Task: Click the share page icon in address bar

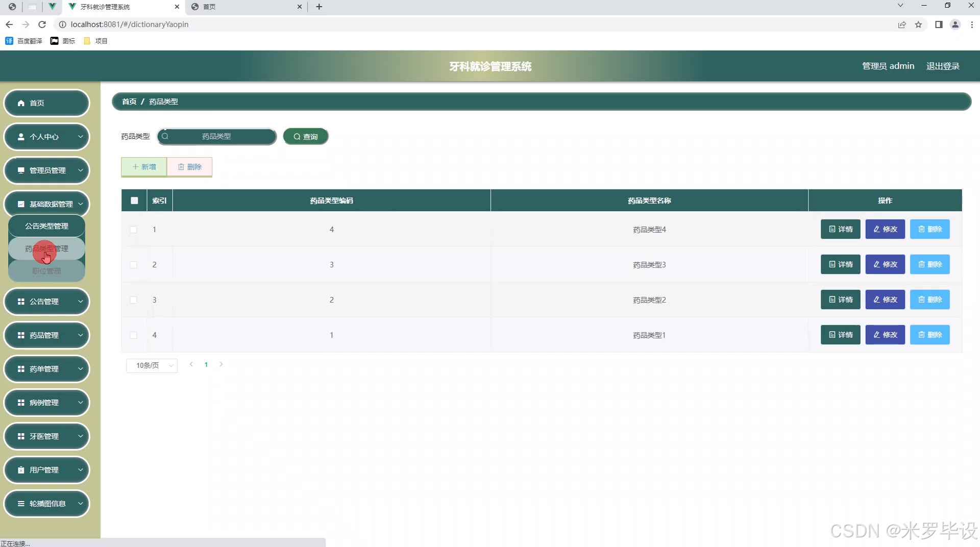Action: tap(902, 24)
